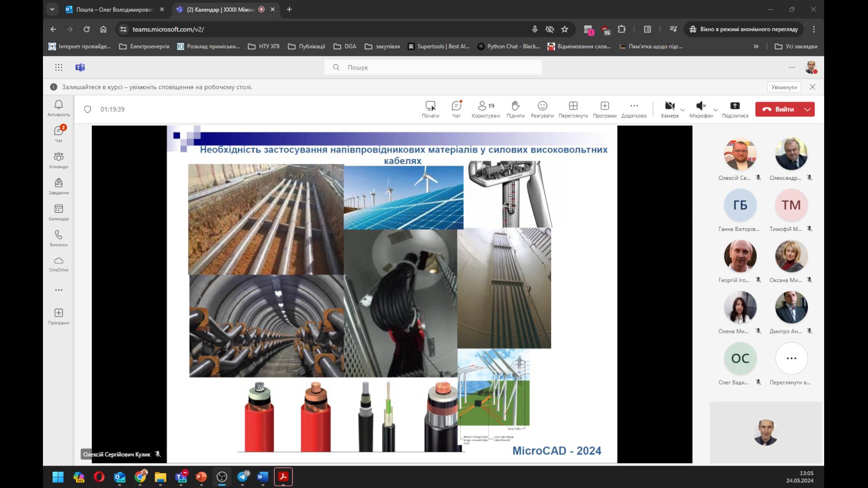Viewport: 868px width, 488px height.
Task: Open Telegram from the Windows taskbar
Action: pos(243,477)
